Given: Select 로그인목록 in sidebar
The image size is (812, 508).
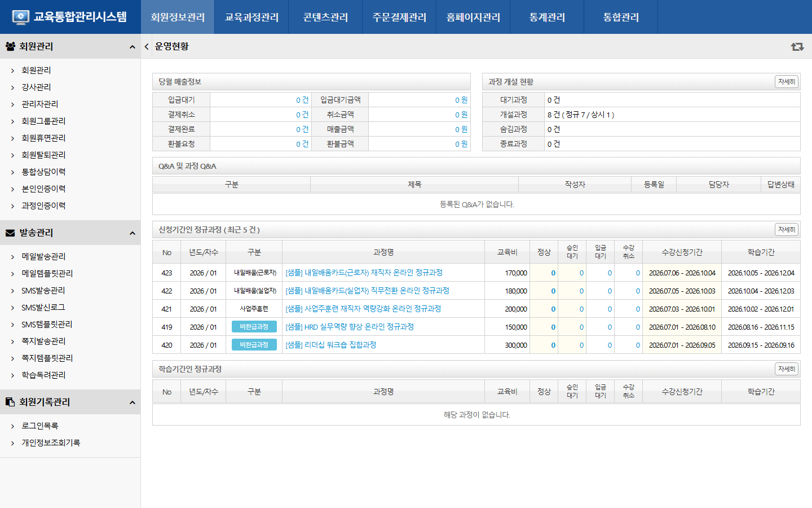Looking at the screenshot, I should tap(39, 426).
